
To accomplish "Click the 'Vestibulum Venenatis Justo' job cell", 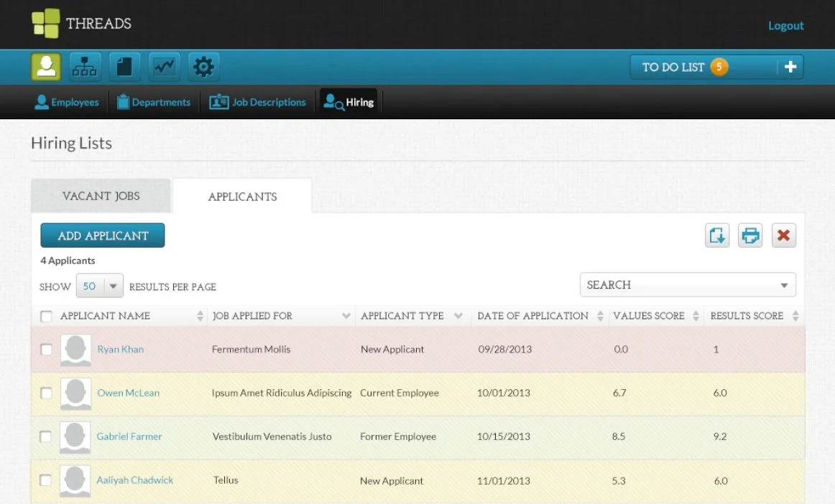I will click(x=272, y=437).
